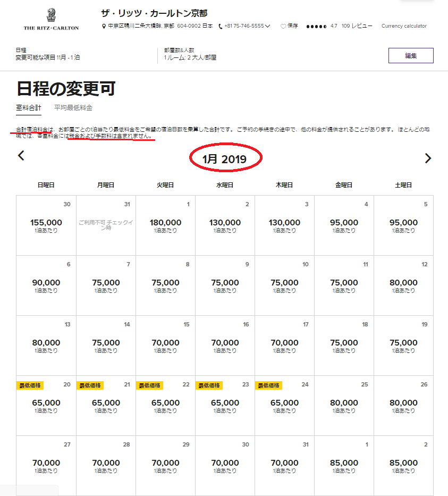
Task: Click the heart save icon
Action: 283,26
